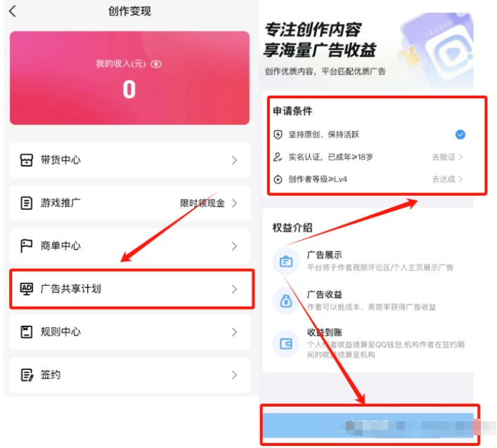Expand 带货中心 via its chevron
The height and width of the screenshot is (448, 497).
point(234,160)
